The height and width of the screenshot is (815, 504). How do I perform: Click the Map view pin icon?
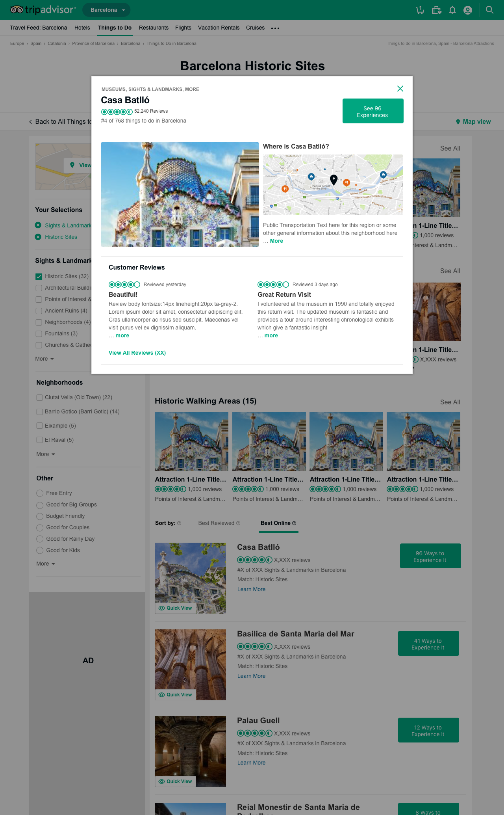[x=458, y=122]
